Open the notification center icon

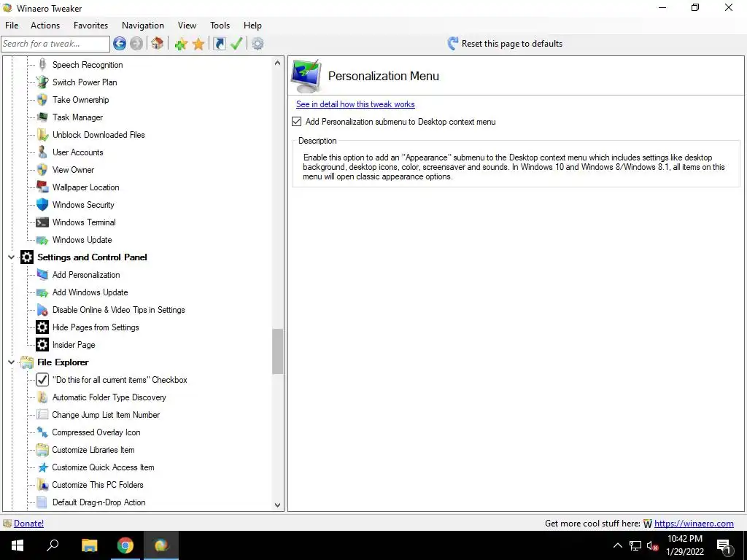(x=723, y=545)
